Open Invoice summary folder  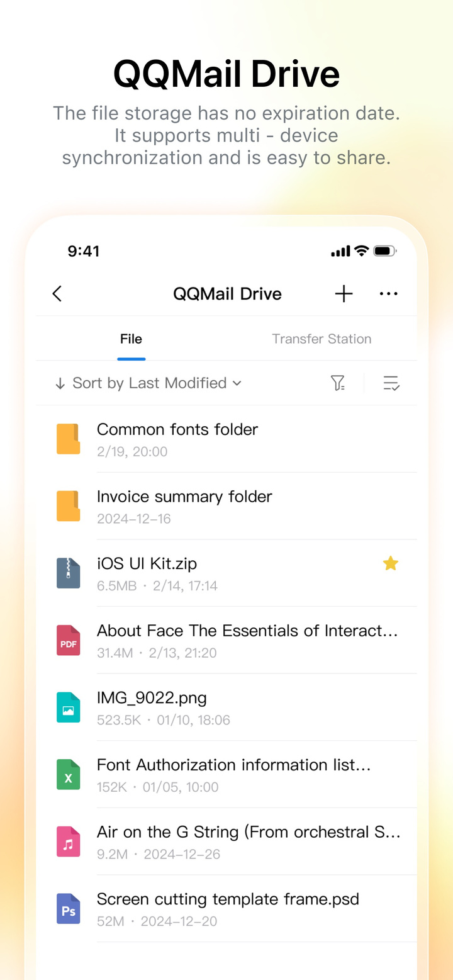[226, 506]
